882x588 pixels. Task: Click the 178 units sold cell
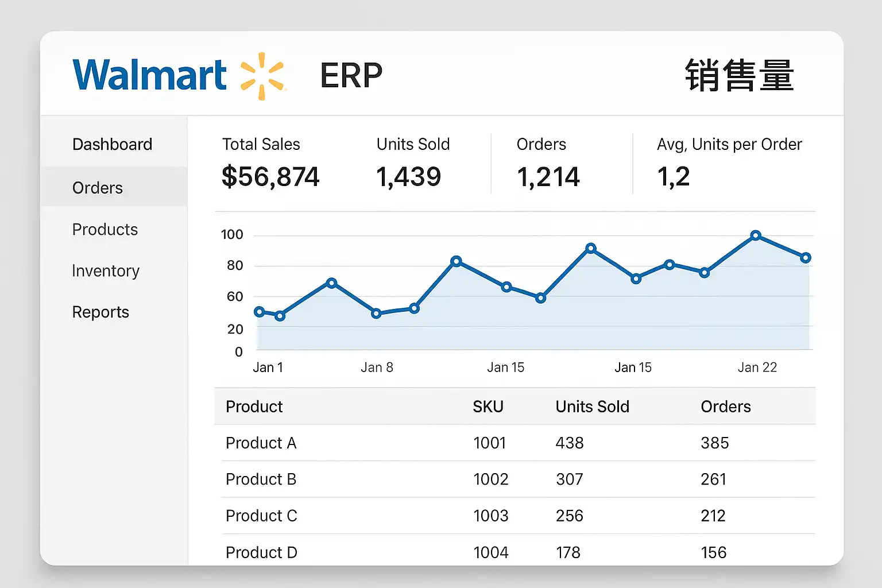tap(568, 552)
